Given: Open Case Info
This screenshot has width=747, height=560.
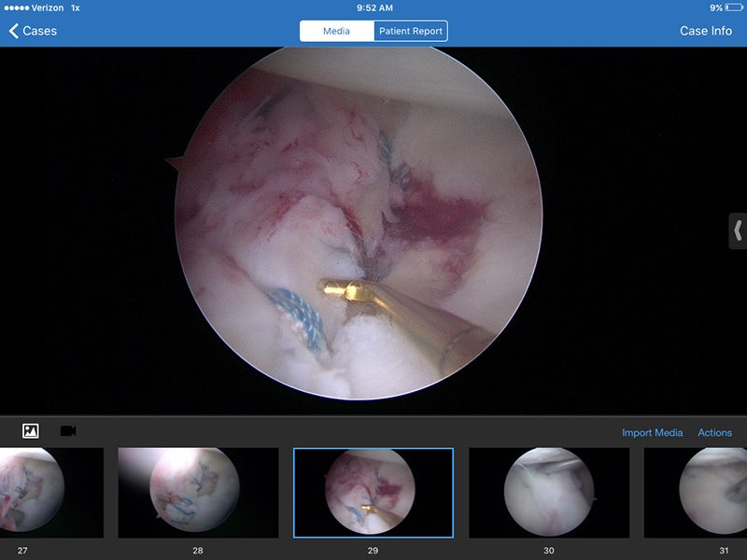Looking at the screenshot, I should 706,31.
